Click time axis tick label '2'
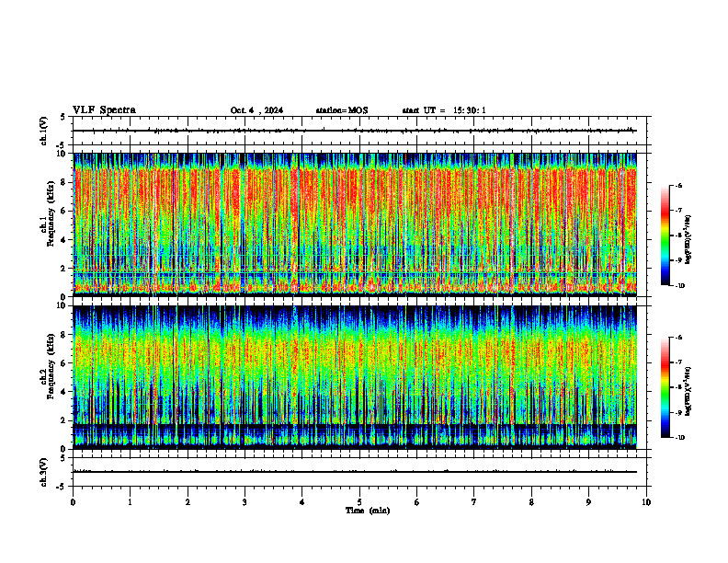728x563 pixels. click(x=188, y=502)
